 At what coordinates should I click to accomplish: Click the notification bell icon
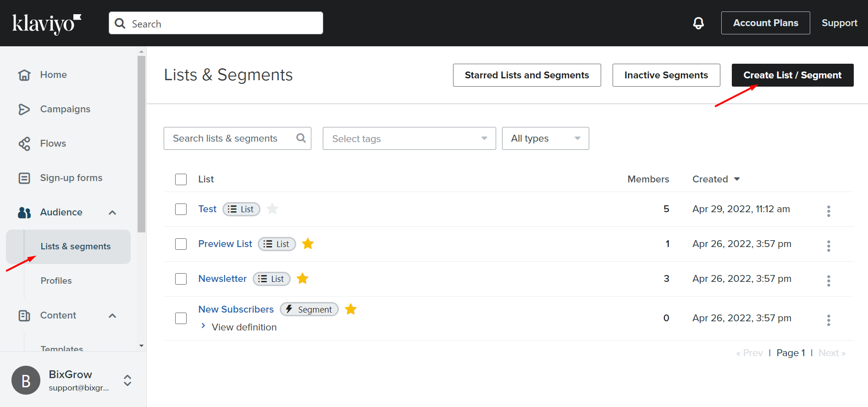[698, 23]
